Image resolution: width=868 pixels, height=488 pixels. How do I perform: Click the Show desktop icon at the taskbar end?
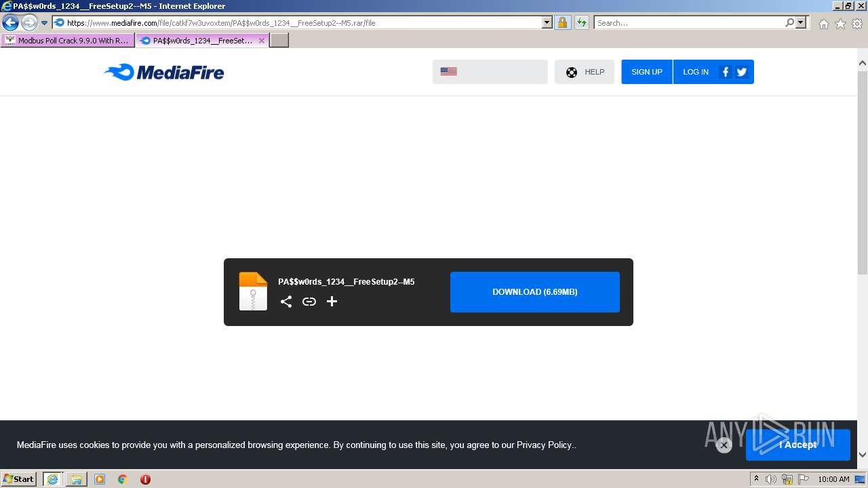point(861,479)
